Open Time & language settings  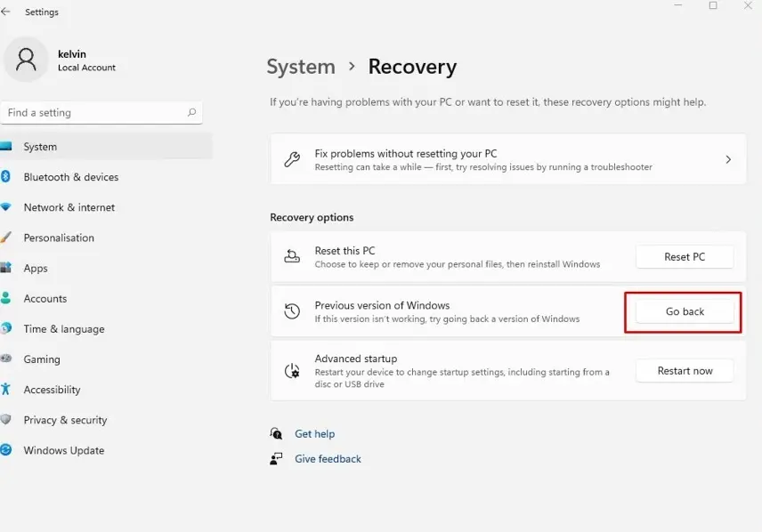coord(106,329)
